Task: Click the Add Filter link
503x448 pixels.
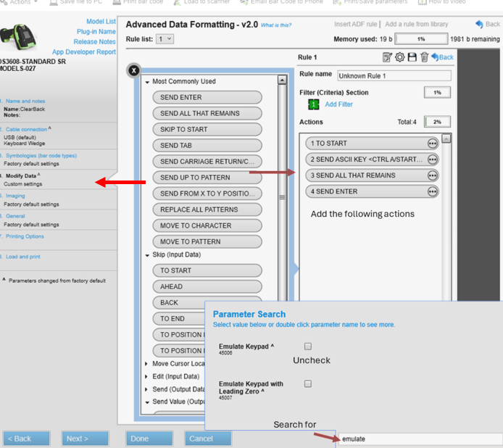Action: 338,104
